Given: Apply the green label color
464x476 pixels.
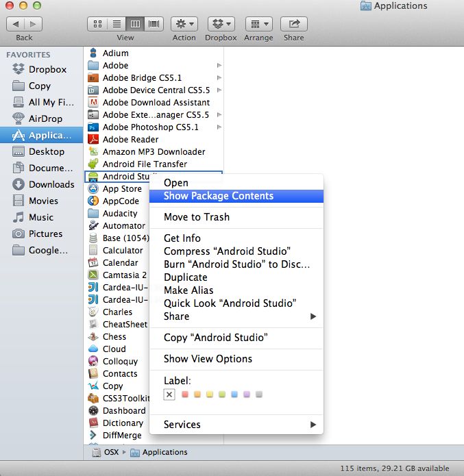Looking at the screenshot, I should (x=222, y=394).
